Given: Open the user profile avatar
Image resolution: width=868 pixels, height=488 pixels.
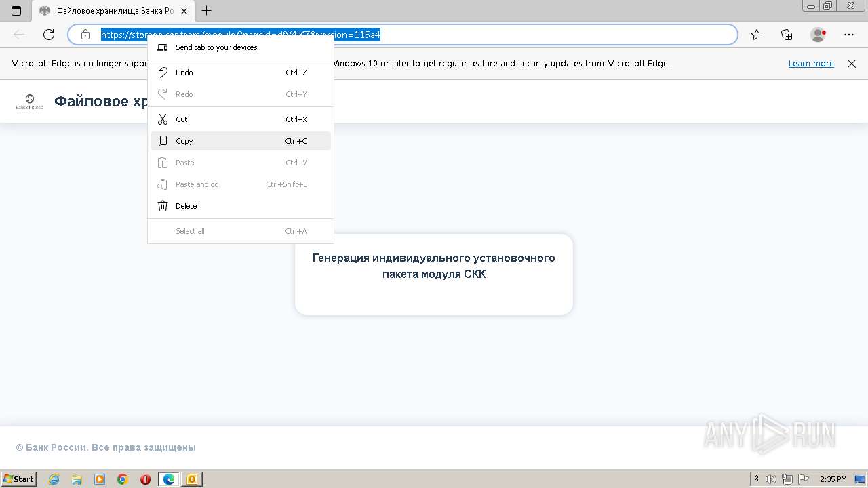Looking at the screenshot, I should click(818, 35).
